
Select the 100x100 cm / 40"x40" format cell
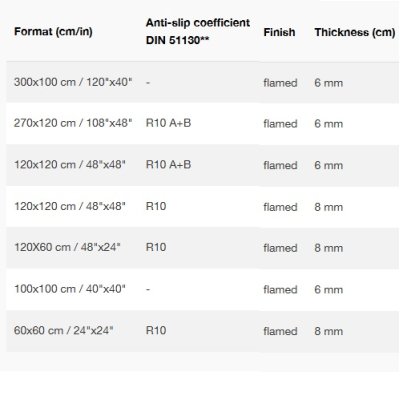(x=70, y=289)
